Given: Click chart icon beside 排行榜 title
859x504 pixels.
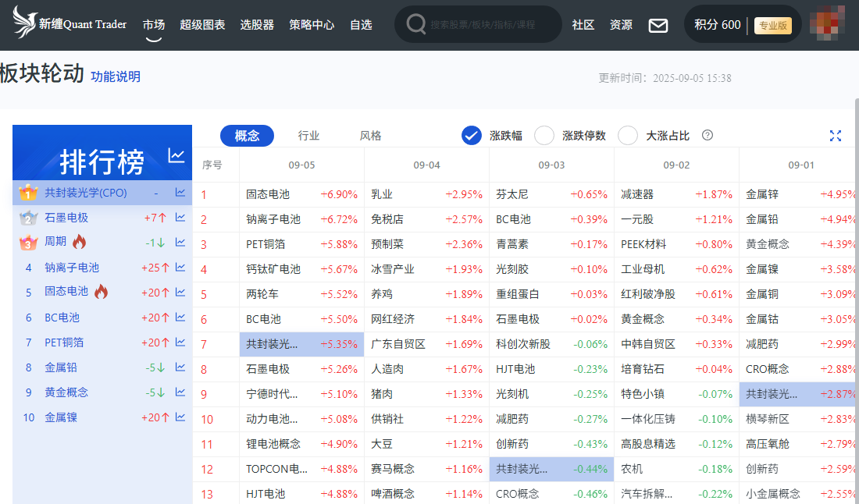Looking at the screenshot, I should (x=176, y=156).
